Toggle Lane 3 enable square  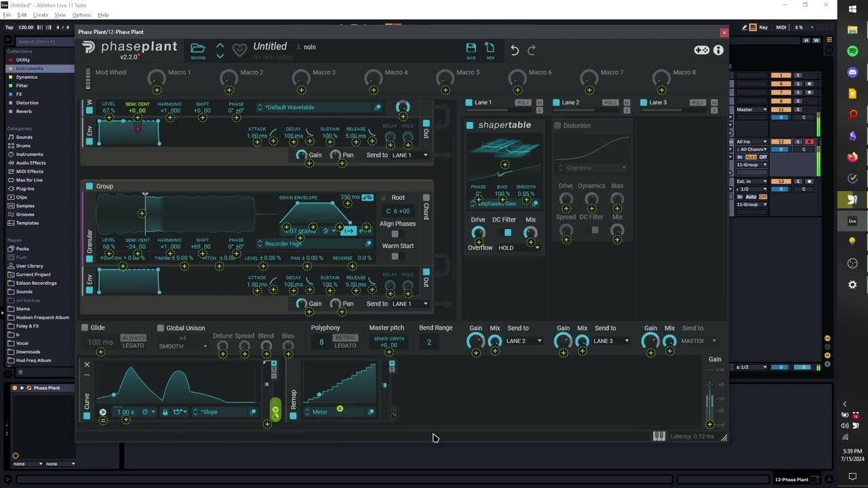click(644, 102)
